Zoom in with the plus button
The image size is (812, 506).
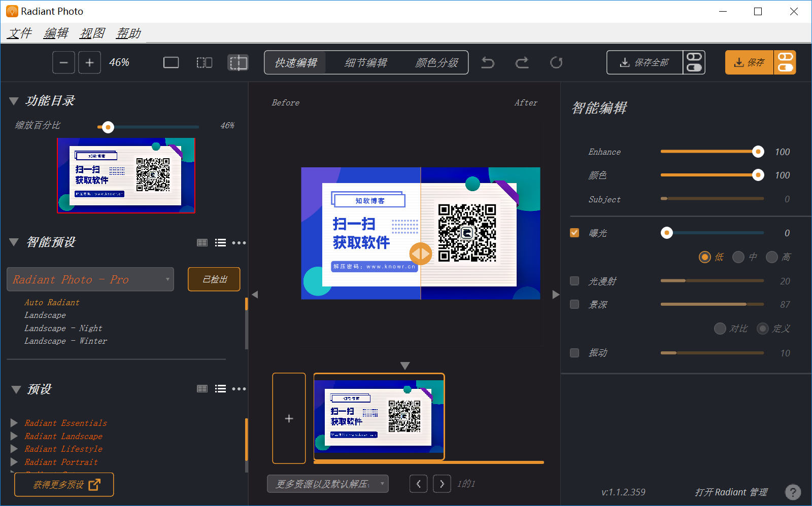click(x=89, y=62)
